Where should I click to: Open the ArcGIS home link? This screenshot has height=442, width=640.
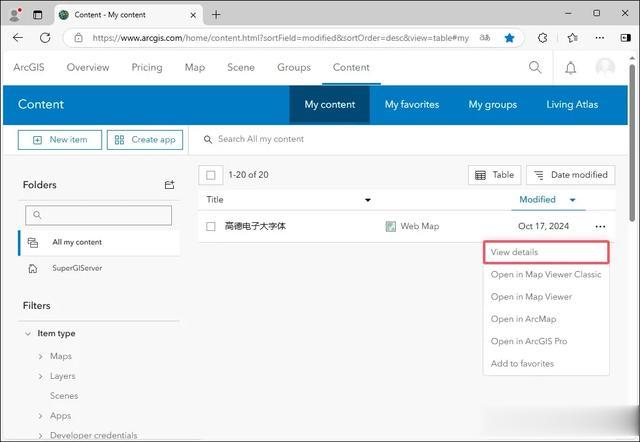29,67
